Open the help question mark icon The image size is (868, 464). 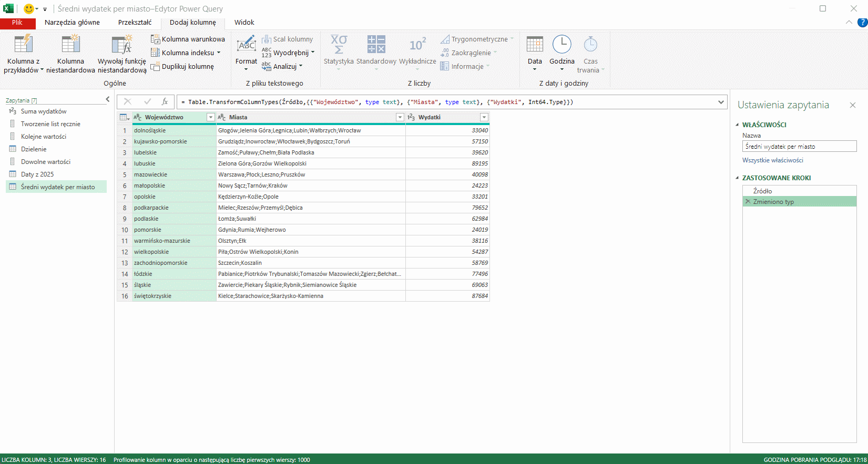[x=862, y=23]
